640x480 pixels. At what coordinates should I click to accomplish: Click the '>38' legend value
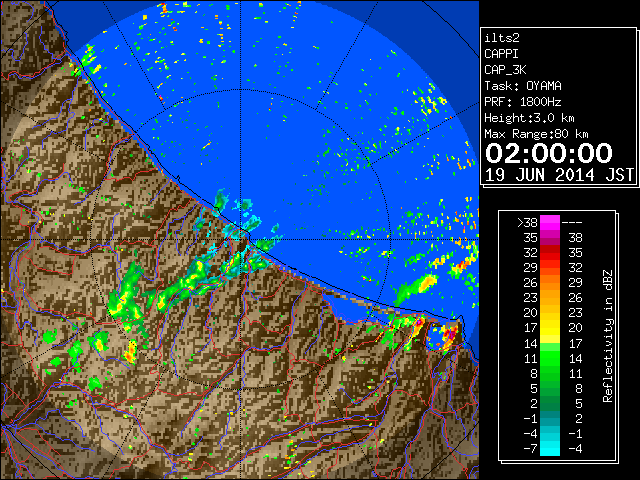pos(527,223)
